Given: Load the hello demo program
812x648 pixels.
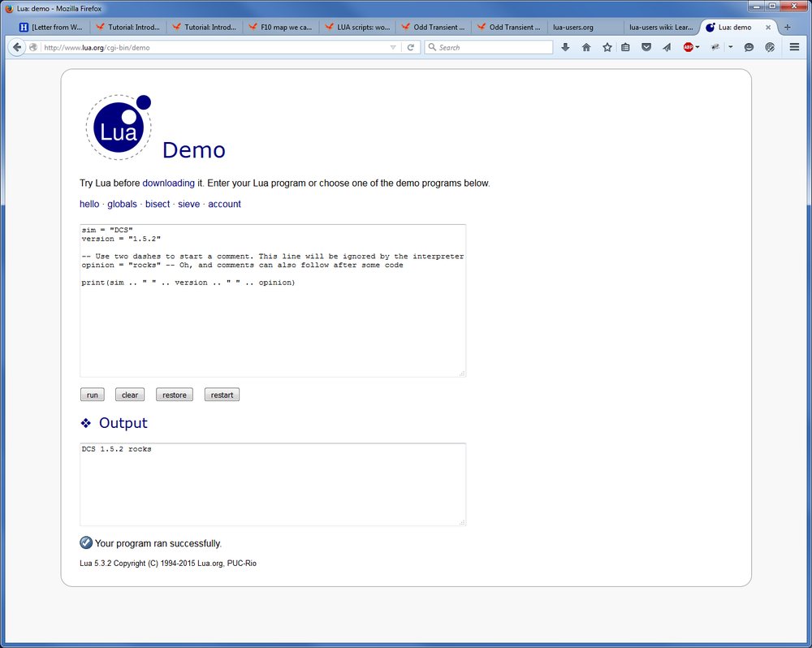Looking at the screenshot, I should point(89,204).
